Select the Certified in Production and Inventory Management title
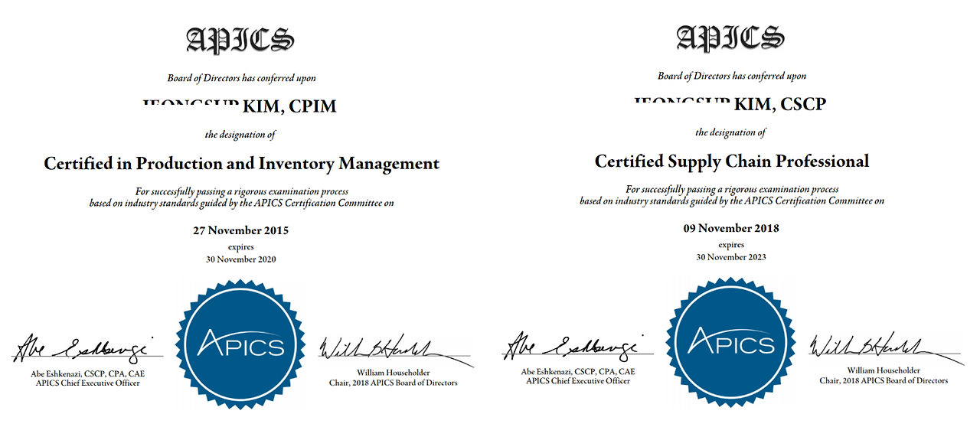The width and height of the screenshot is (980, 427). coord(242,164)
